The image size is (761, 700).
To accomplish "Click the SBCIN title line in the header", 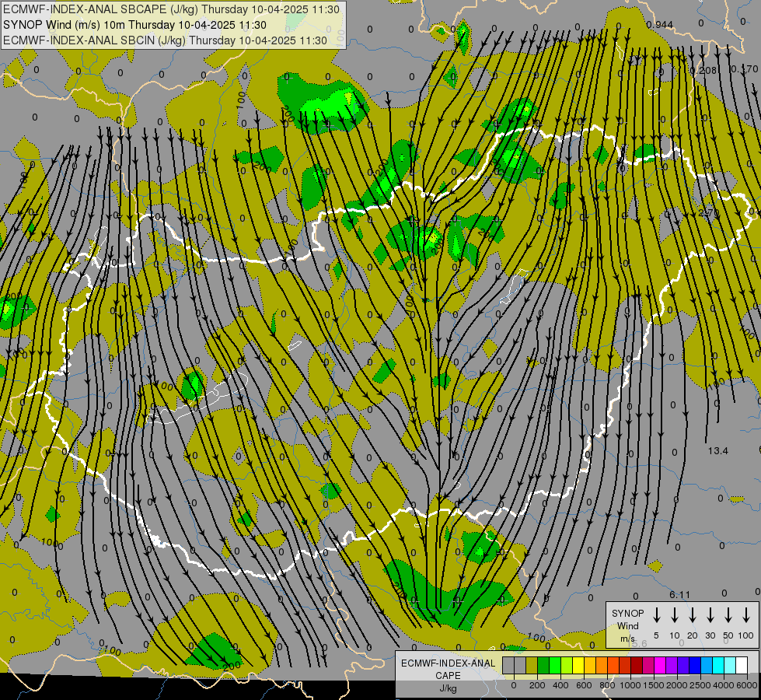I will (165, 40).
